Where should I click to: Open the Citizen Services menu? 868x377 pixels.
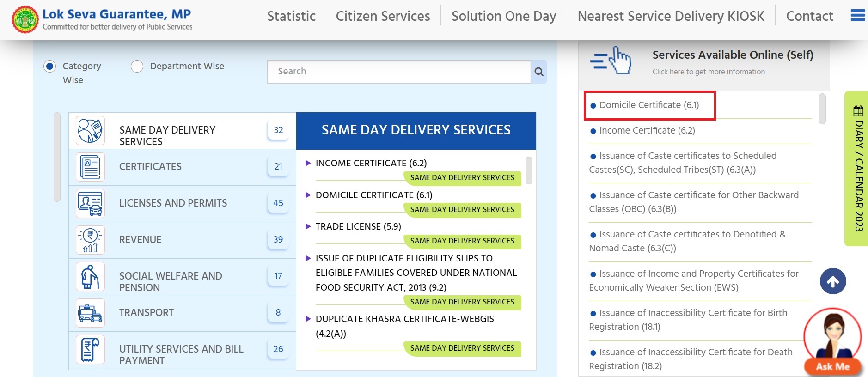click(383, 16)
